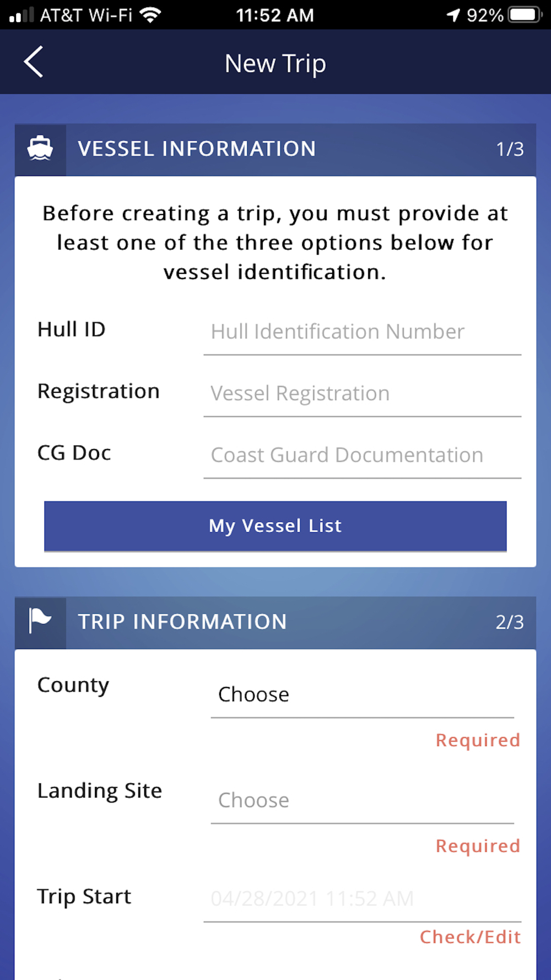Focus the Hull Identification Number field
Viewport: 551px width, 980px height.
tap(362, 332)
